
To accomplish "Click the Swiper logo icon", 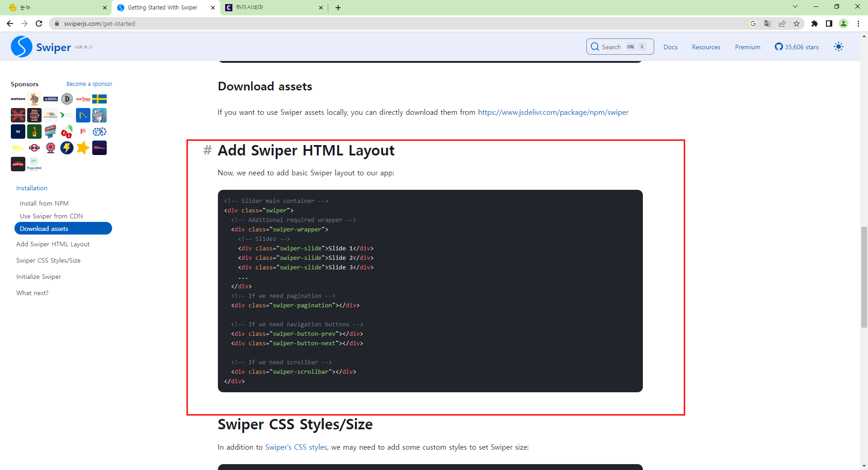I will point(22,47).
